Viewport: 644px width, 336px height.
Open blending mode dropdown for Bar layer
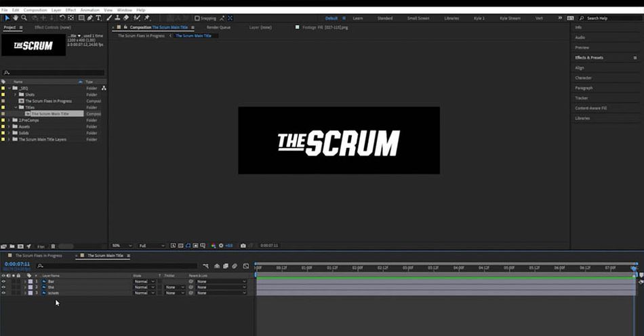point(144,282)
